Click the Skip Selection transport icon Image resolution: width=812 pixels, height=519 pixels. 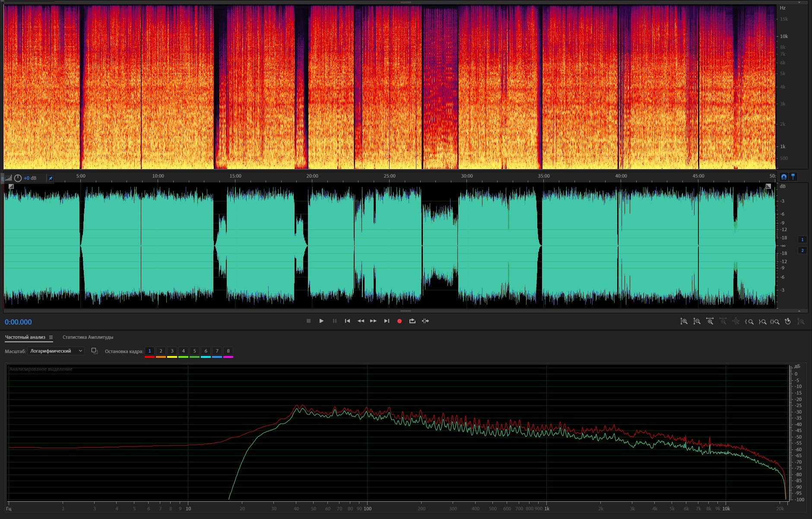tap(425, 321)
